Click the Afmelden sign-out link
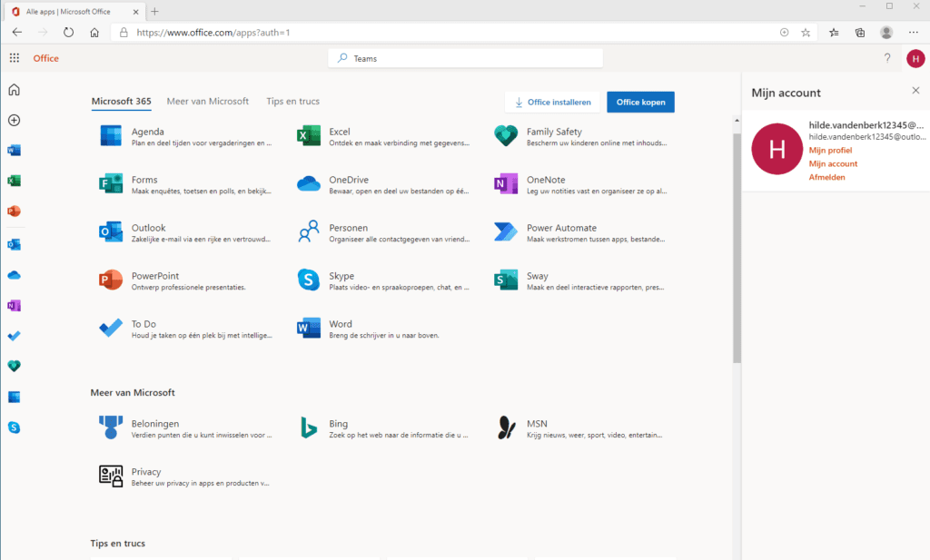The height and width of the screenshot is (560, 930). [826, 177]
